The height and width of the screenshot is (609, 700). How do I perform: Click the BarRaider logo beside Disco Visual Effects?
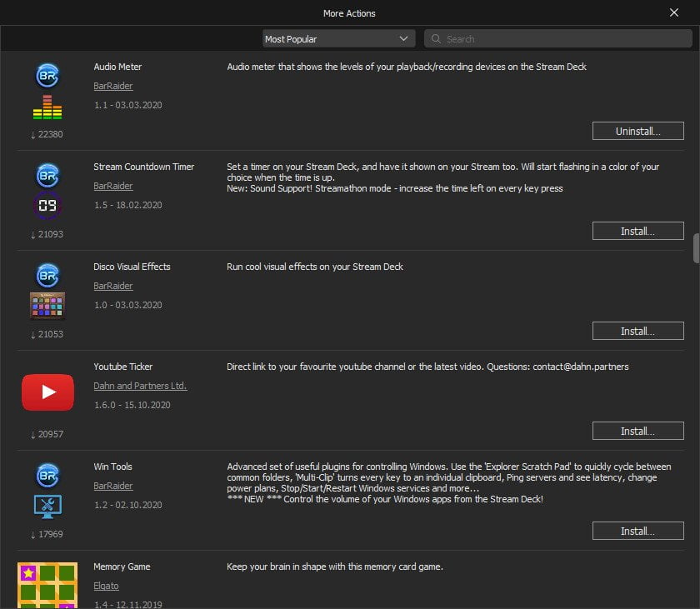(x=47, y=276)
